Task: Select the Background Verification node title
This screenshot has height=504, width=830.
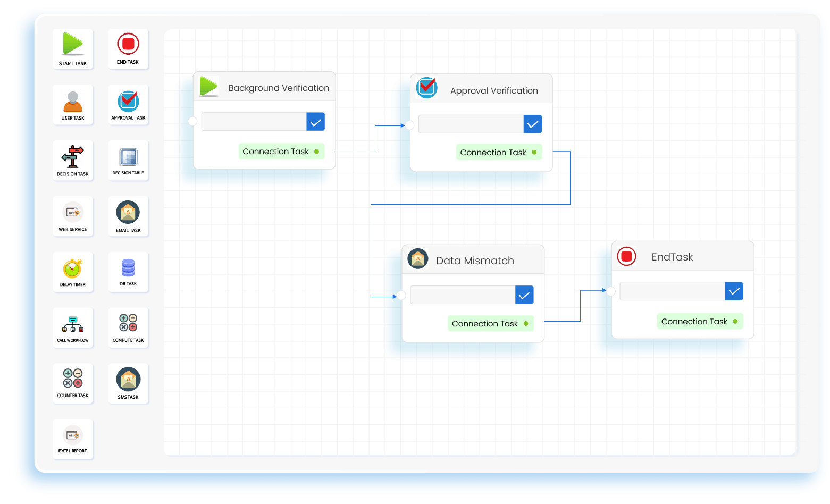Action: click(x=279, y=88)
